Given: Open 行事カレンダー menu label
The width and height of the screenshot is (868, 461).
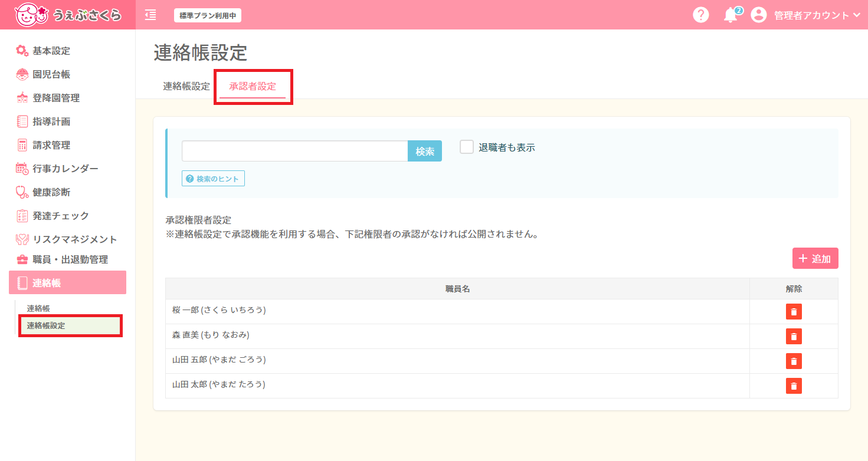Looking at the screenshot, I should coord(65,169).
